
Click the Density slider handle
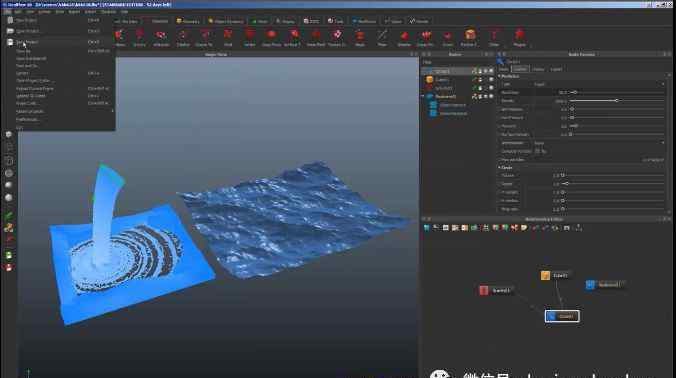coord(617,101)
